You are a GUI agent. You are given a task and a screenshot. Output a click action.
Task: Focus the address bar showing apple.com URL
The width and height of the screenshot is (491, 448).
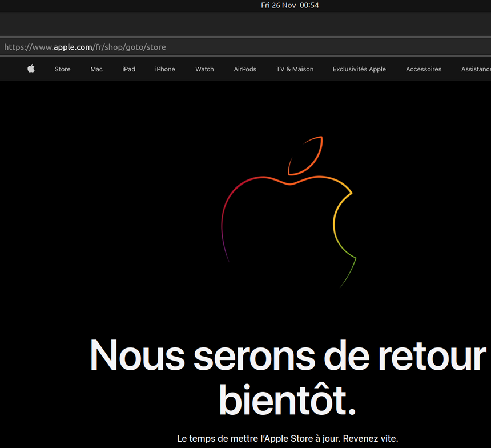(228, 47)
